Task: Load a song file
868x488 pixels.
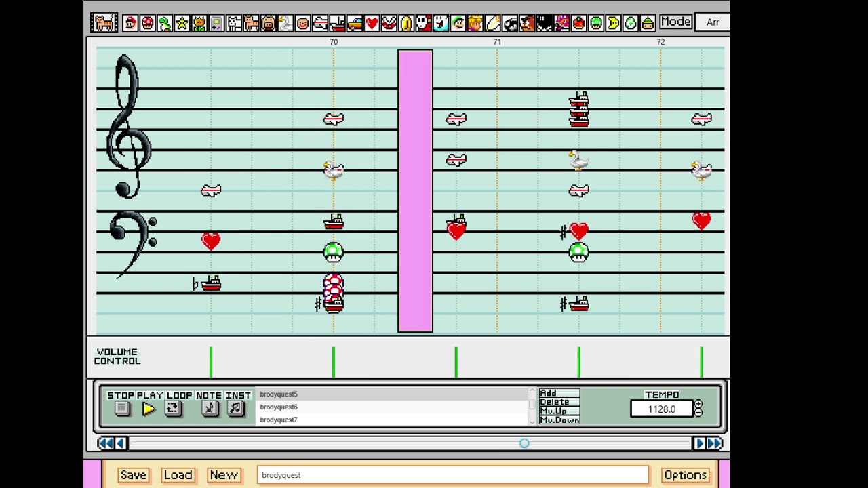Action: (x=178, y=475)
